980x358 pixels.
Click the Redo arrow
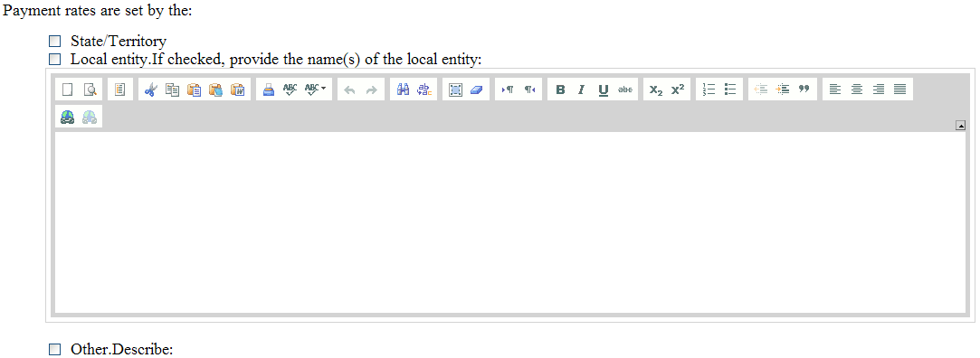pyautogui.click(x=372, y=89)
